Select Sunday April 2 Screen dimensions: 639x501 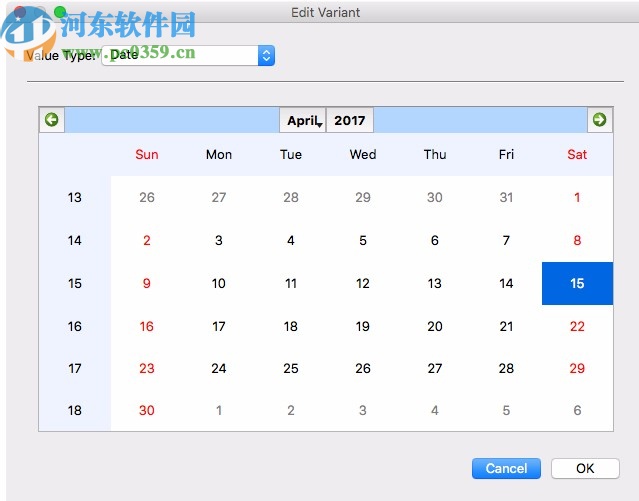tap(147, 240)
